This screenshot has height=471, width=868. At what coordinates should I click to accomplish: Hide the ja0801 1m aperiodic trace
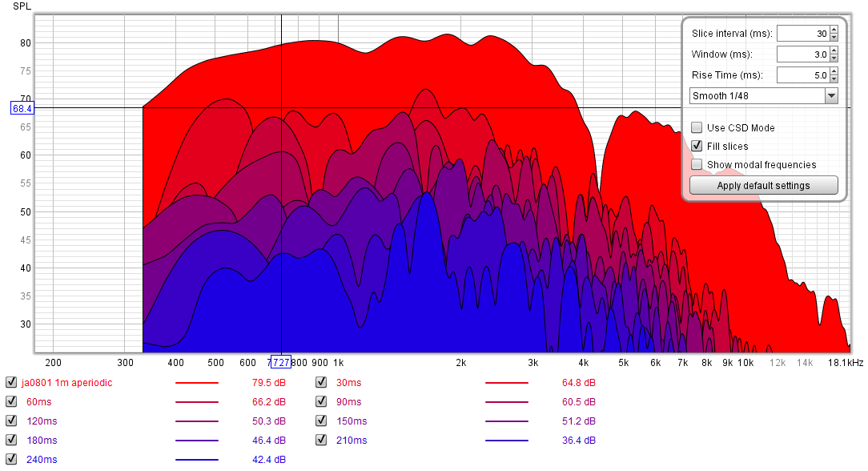(x=11, y=382)
